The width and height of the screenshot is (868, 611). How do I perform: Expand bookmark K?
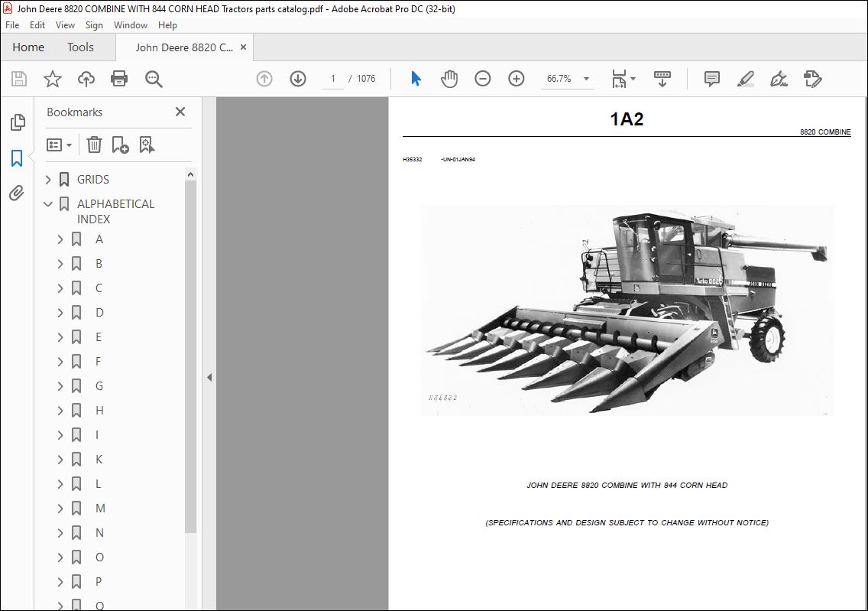coord(60,460)
